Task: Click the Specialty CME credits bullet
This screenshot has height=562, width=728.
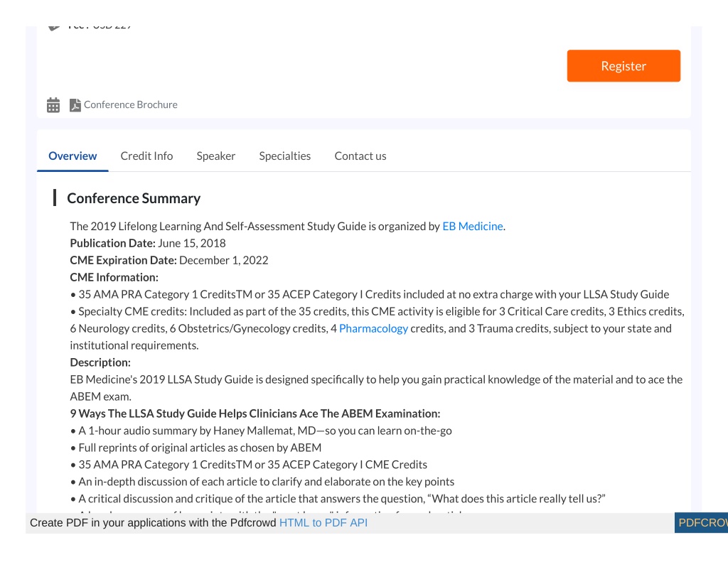Action: 377,328
